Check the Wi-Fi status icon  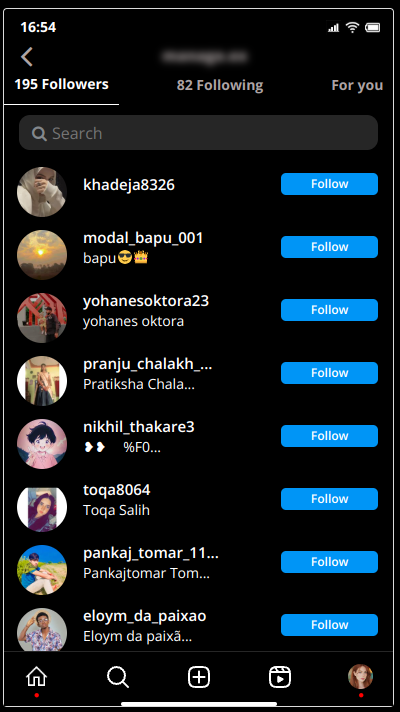(x=352, y=27)
